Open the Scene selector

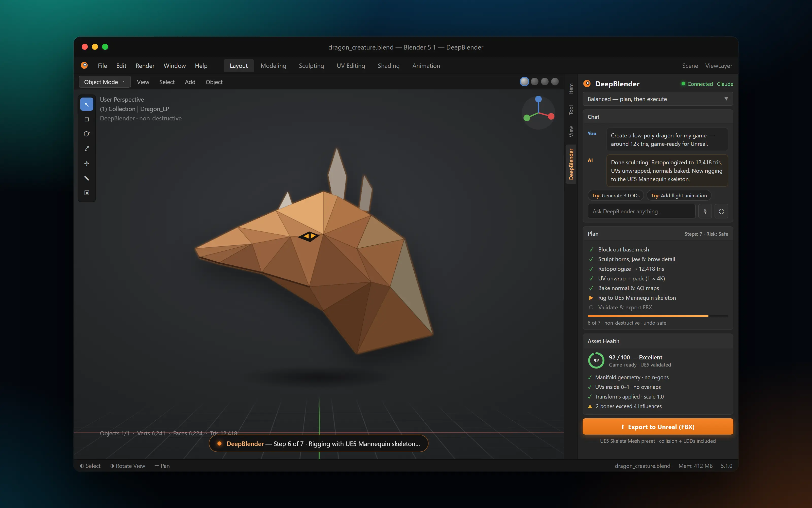690,66
